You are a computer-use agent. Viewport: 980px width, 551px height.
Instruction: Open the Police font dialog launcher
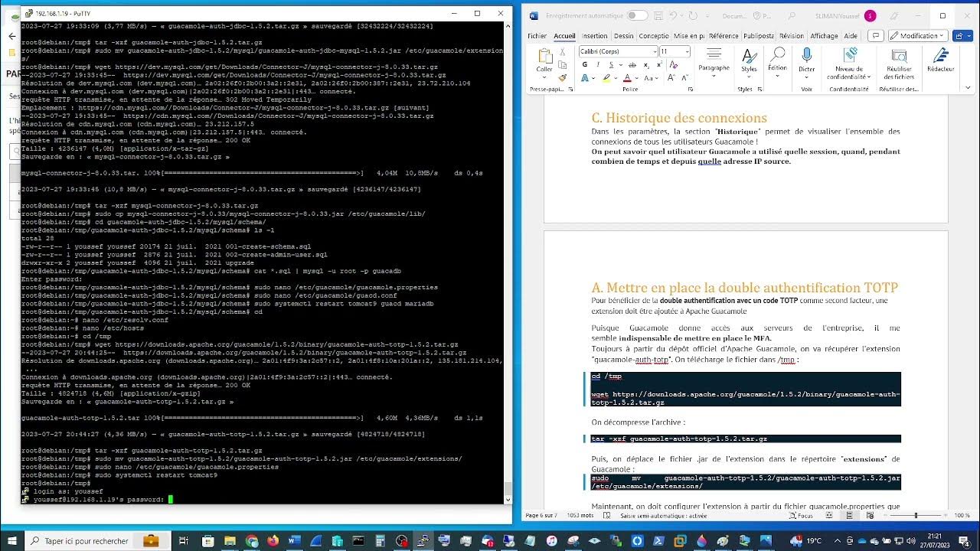point(691,90)
